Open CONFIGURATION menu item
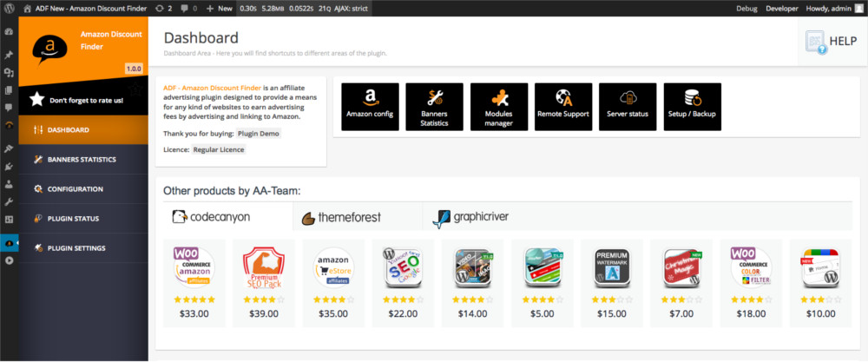The image size is (868, 362). point(83,188)
